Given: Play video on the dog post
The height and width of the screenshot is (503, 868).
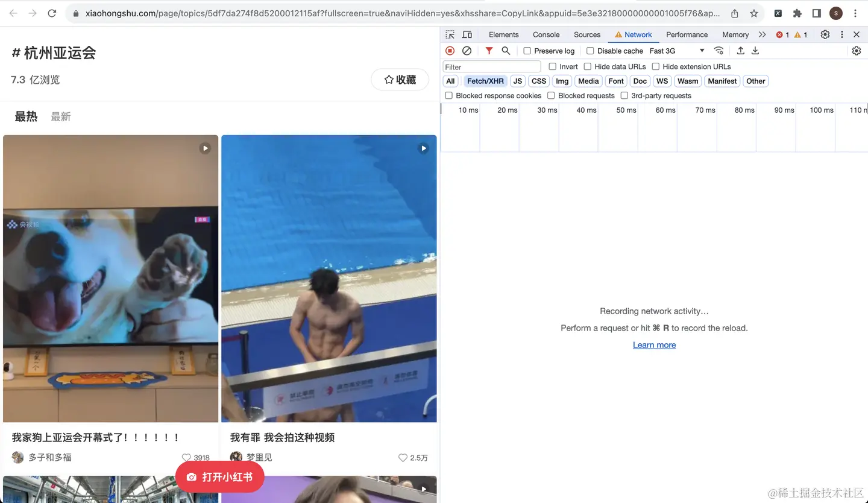Looking at the screenshot, I should 205,148.
